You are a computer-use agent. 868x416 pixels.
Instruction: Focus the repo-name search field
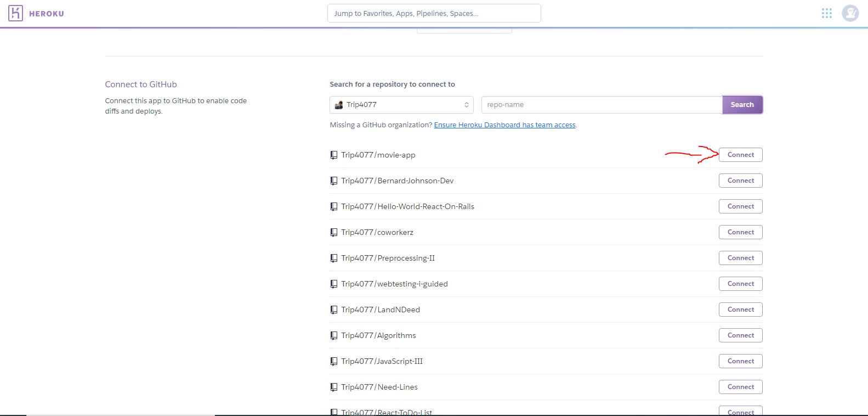602,105
